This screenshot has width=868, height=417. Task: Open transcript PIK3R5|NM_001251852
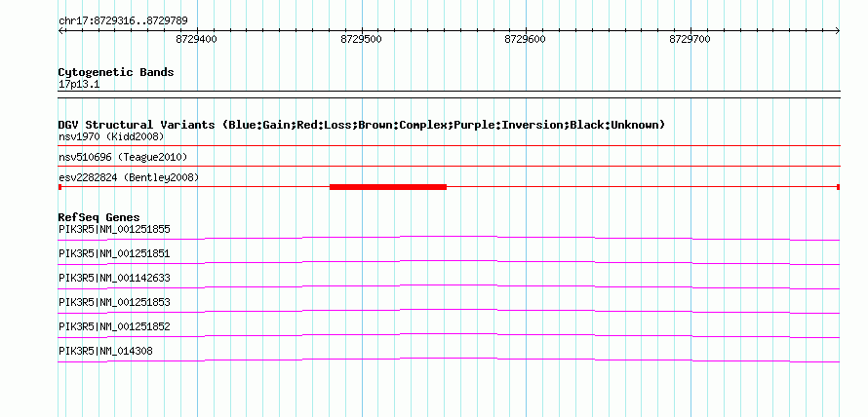(114, 326)
